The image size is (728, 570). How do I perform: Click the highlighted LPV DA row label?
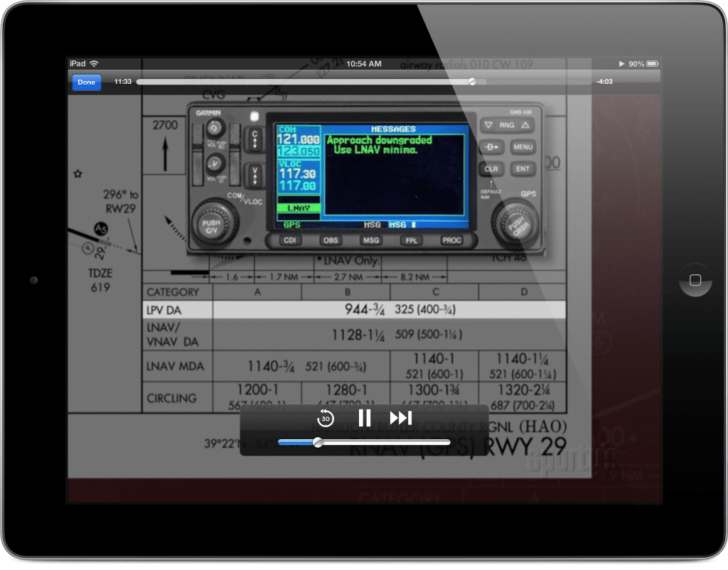[x=164, y=310]
